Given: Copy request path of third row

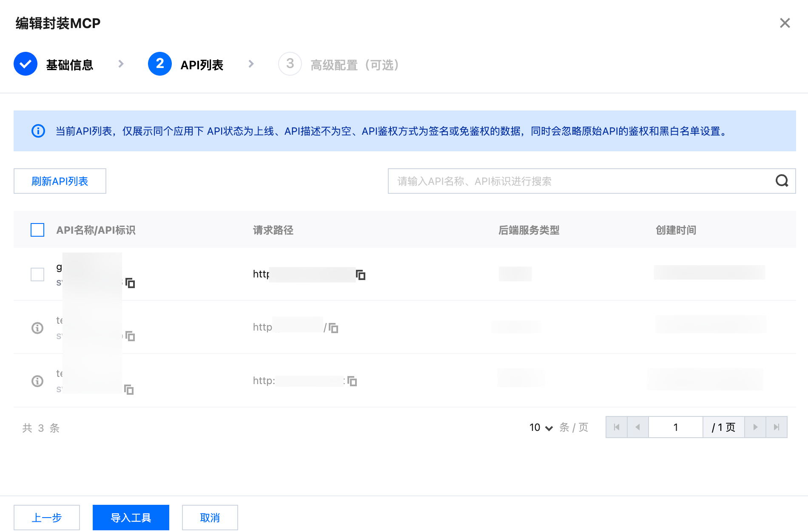Looking at the screenshot, I should [x=352, y=381].
